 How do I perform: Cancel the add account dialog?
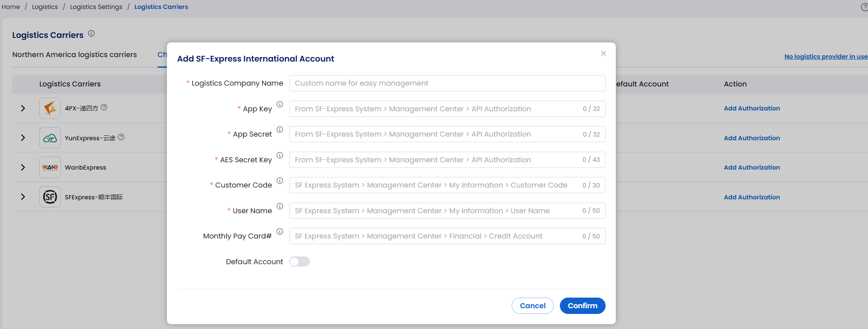532,306
